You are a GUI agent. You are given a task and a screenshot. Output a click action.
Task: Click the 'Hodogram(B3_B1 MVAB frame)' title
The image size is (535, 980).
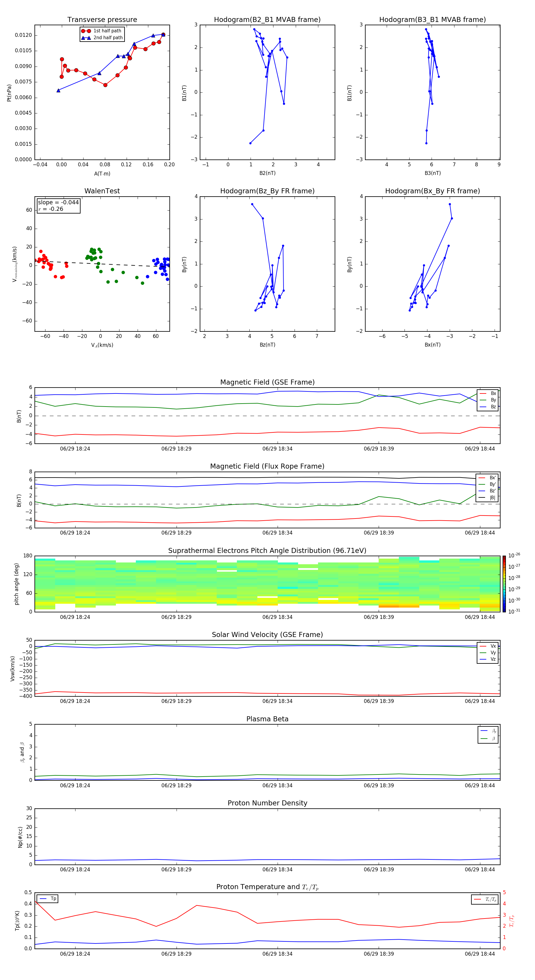tap(432, 19)
